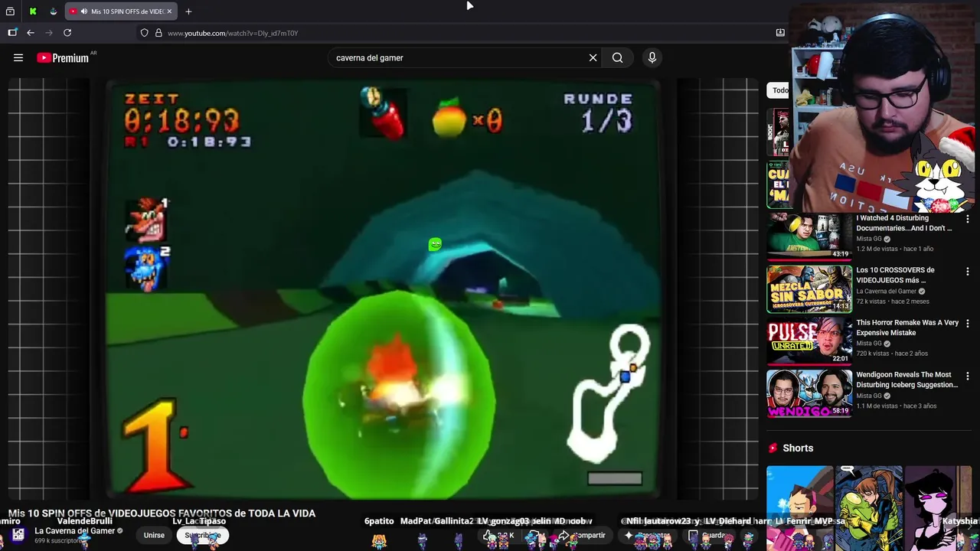Go forward with the browser arrow
This screenshot has height=551, width=980.
[49, 33]
